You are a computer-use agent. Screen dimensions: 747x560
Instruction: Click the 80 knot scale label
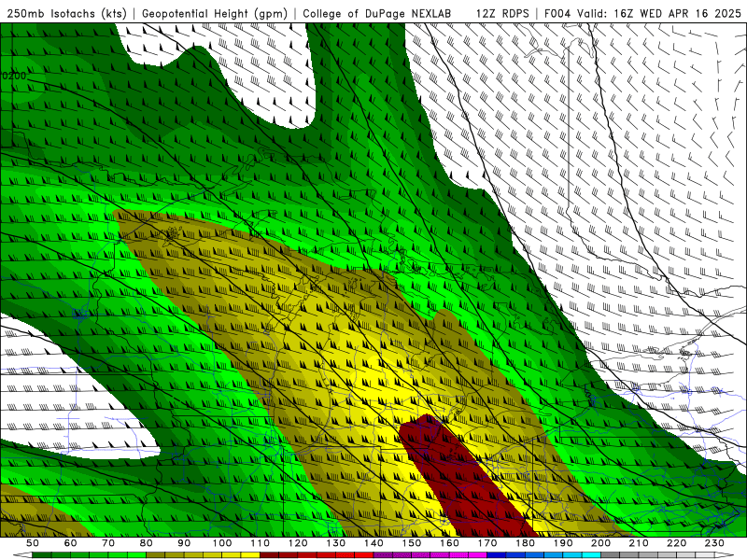(147, 543)
